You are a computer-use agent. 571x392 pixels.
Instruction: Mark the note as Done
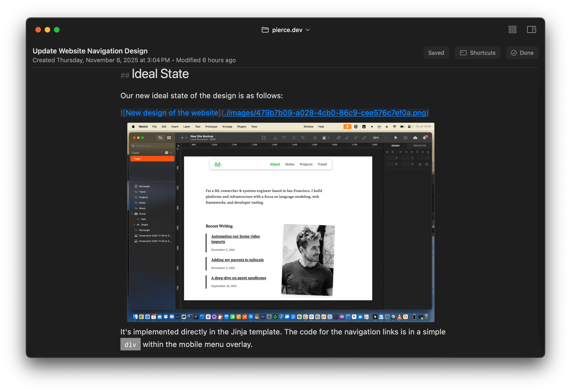click(522, 53)
